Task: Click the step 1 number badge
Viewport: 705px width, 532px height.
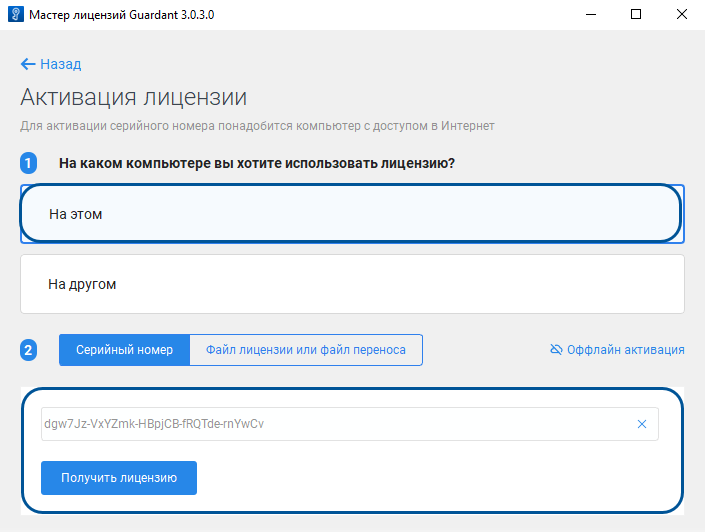Action: point(28,163)
